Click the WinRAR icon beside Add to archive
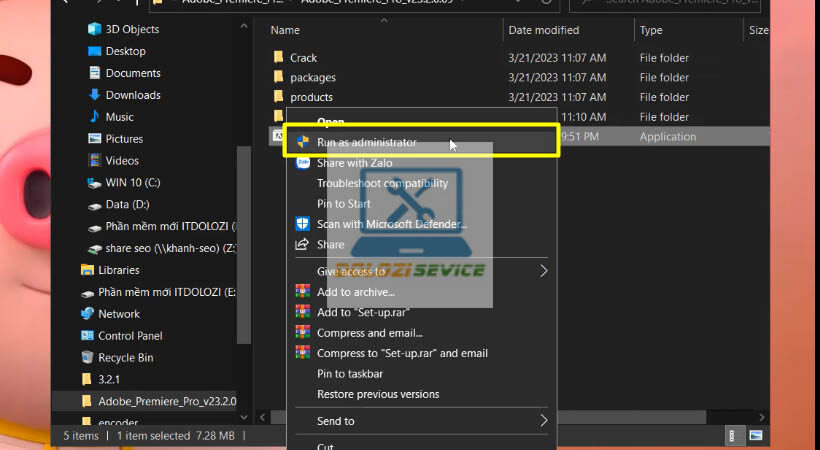 point(301,292)
